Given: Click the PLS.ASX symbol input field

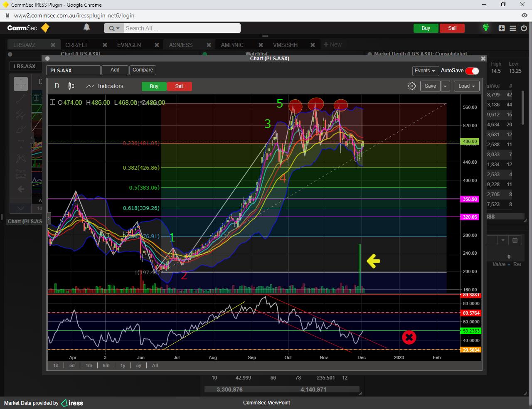Looking at the screenshot, I should tap(73, 70).
